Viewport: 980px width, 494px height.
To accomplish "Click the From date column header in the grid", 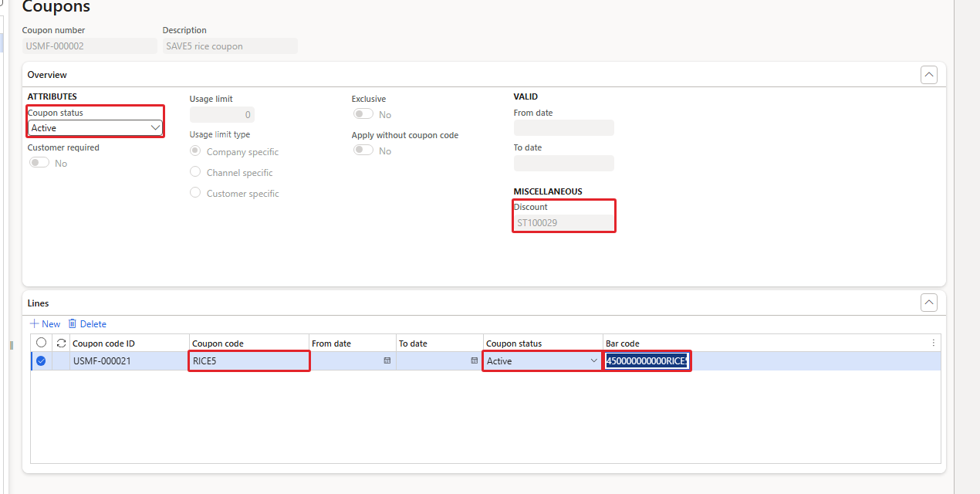I will coord(353,343).
